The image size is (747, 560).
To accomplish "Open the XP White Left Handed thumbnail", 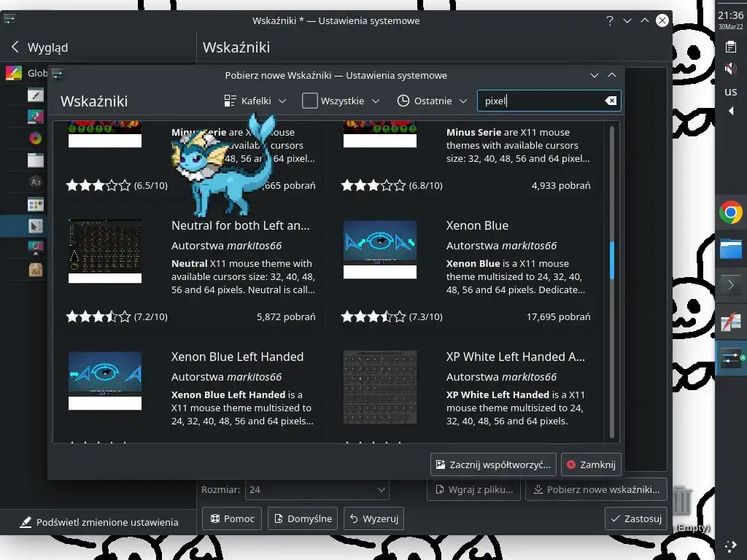I will 379,387.
